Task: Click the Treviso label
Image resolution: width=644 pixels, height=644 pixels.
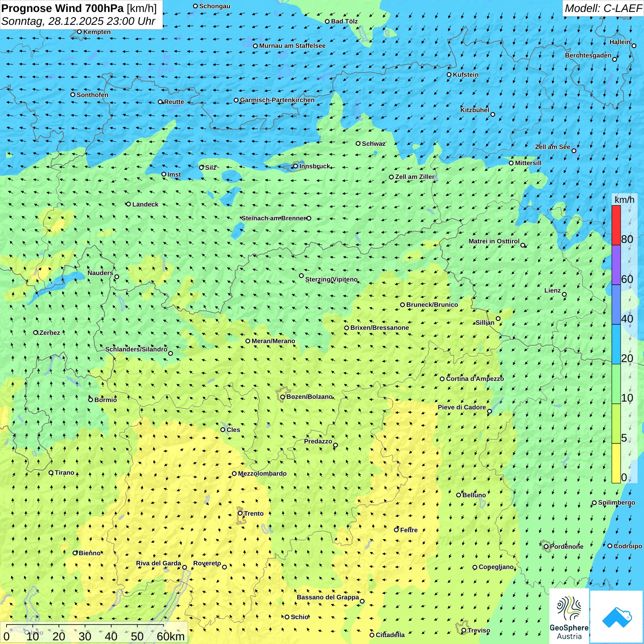Action: [479, 630]
